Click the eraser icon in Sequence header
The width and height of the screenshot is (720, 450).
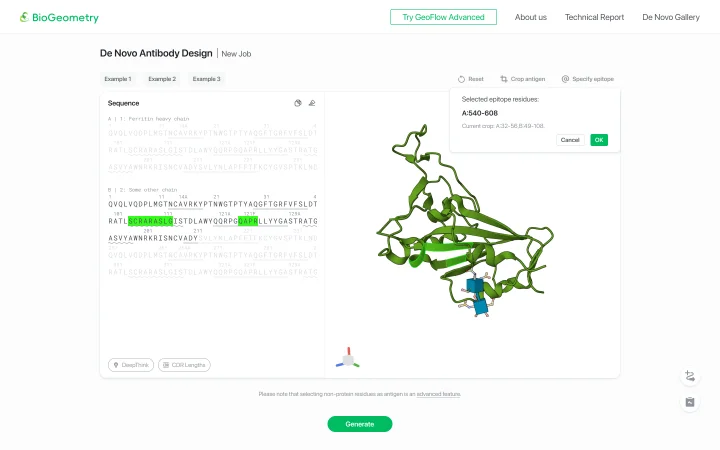312,103
